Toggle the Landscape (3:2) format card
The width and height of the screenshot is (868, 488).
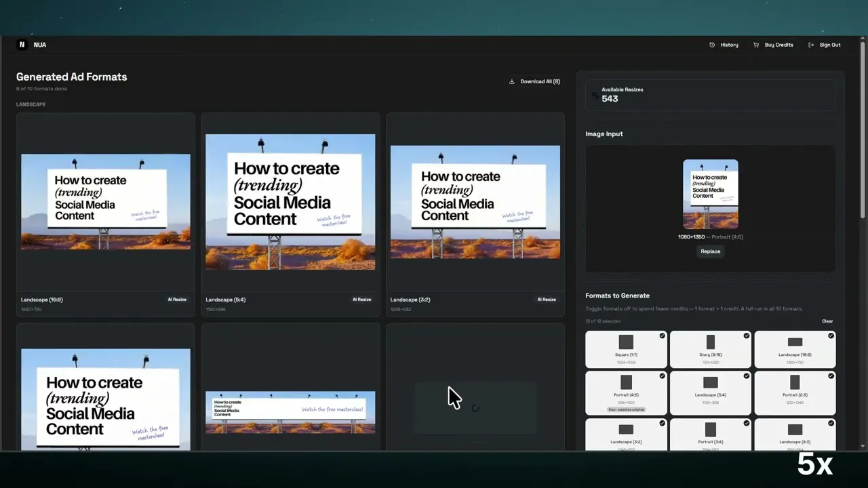(x=626, y=434)
